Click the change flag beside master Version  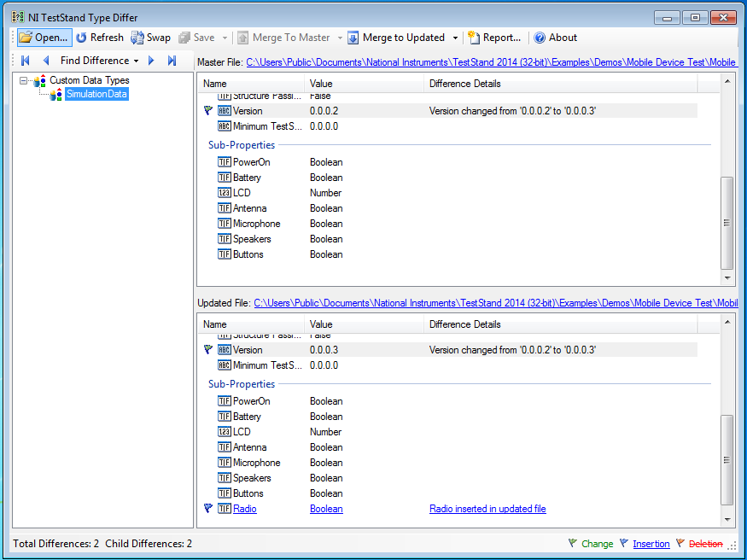point(207,110)
